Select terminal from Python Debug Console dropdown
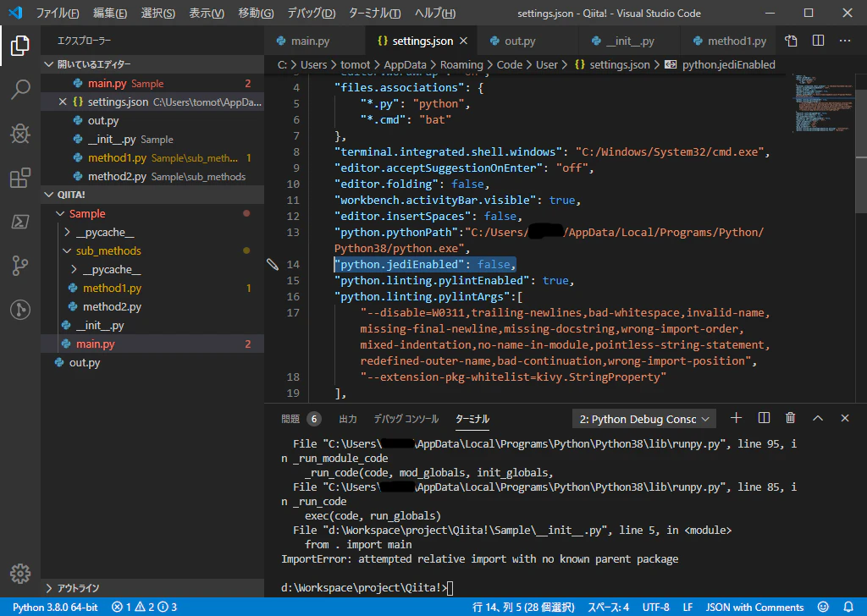867x616 pixels. tap(644, 420)
